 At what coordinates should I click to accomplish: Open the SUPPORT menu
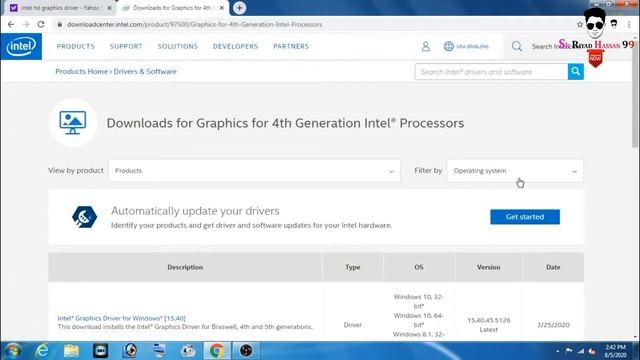coord(126,47)
